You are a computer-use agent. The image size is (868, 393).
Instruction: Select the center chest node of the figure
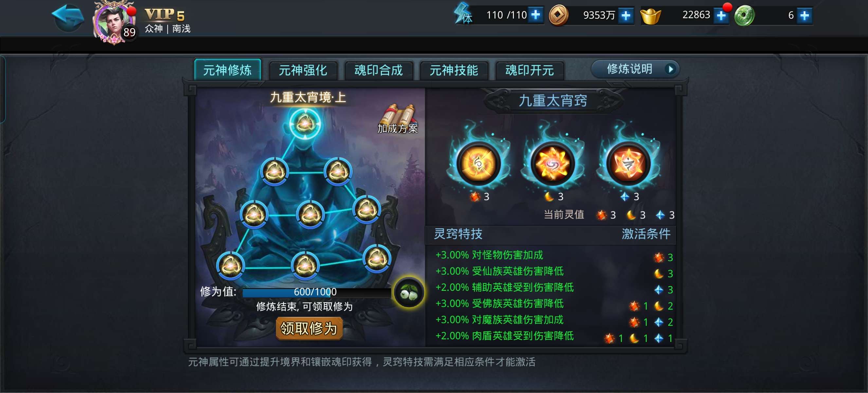310,215
